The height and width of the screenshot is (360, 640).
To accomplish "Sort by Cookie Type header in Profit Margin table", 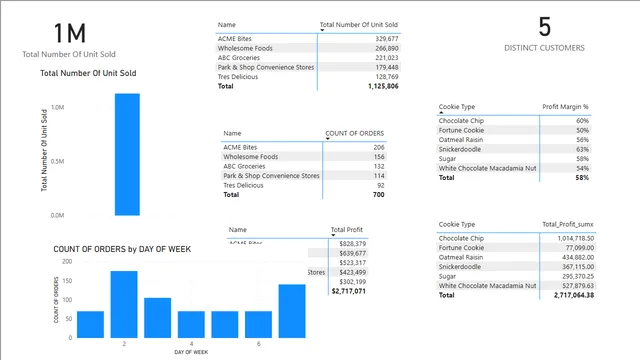I will point(457,107).
